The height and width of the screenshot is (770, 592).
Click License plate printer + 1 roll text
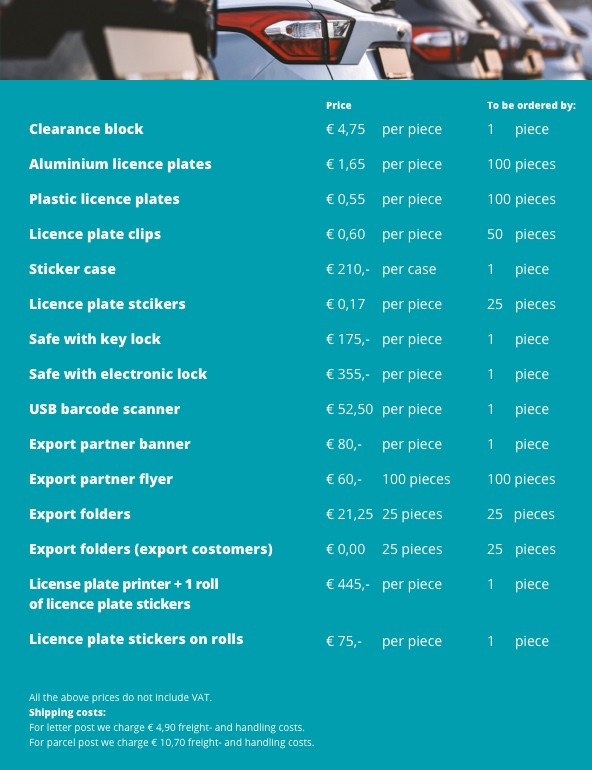[x=124, y=584]
